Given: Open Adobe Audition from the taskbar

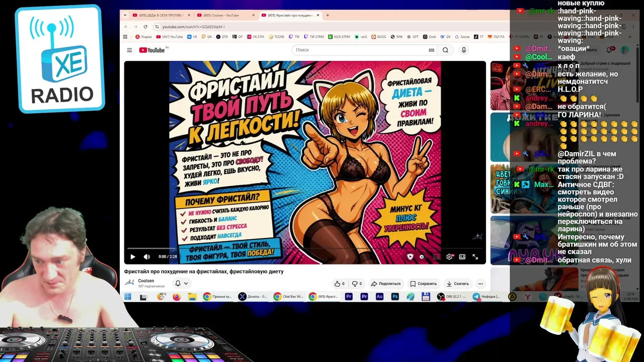Looking at the screenshot, I should tap(380, 297).
